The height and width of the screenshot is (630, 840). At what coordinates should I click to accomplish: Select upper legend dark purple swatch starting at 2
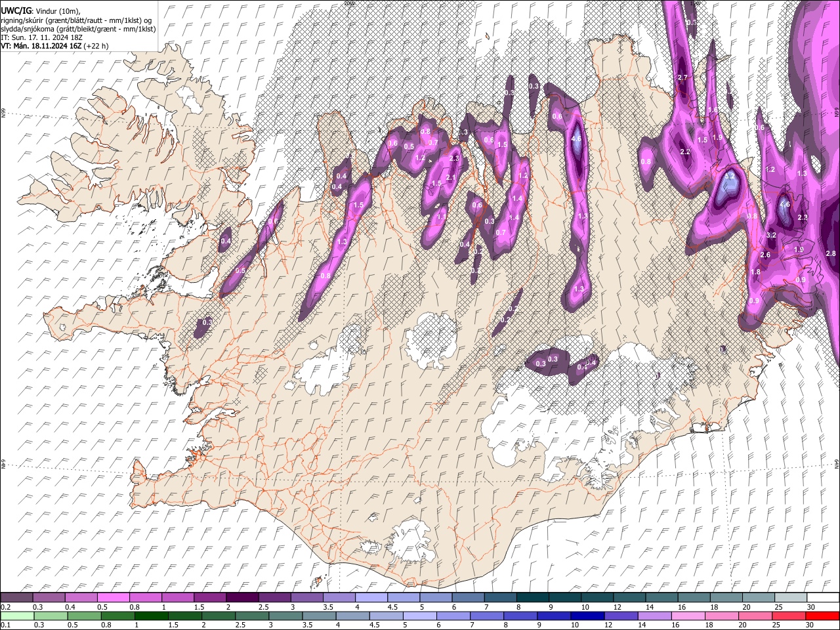point(241,597)
